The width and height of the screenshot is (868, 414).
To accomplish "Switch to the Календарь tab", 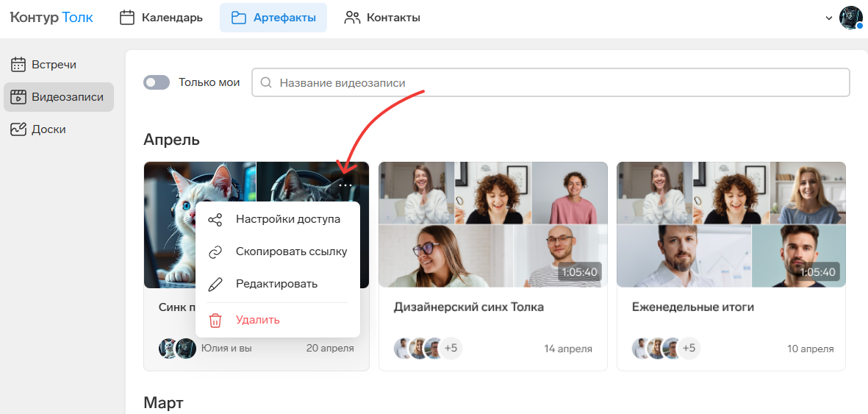I will pos(162,18).
